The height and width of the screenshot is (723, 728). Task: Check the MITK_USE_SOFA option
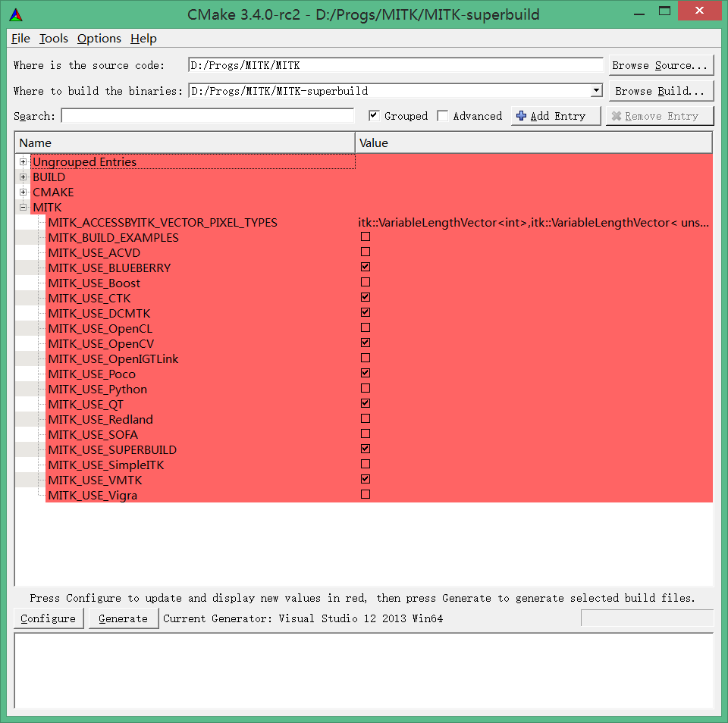tap(366, 434)
